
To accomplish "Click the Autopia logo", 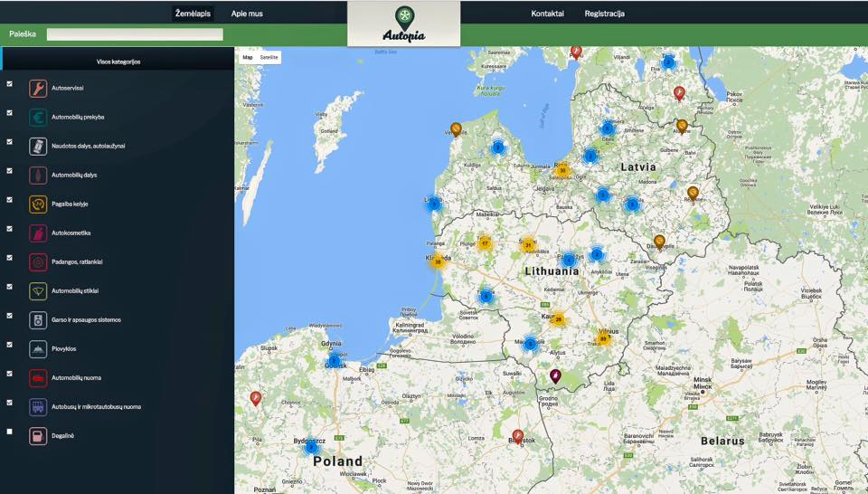I will 404,24.
